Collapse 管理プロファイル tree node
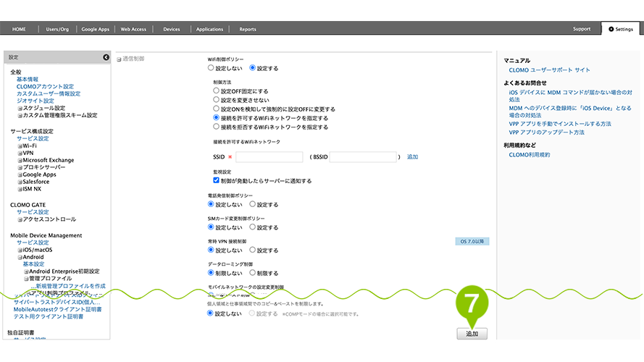The width and height of the screenshot is (644, 362). click(26, 279)
